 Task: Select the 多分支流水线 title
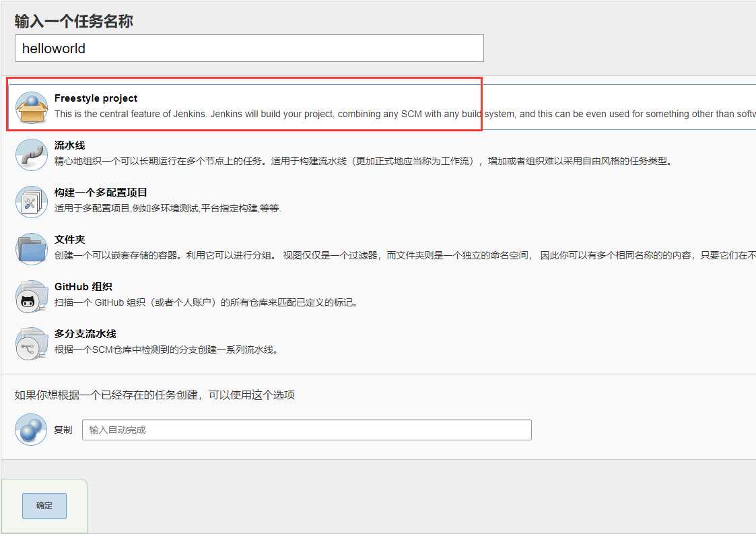coord(85,334)
